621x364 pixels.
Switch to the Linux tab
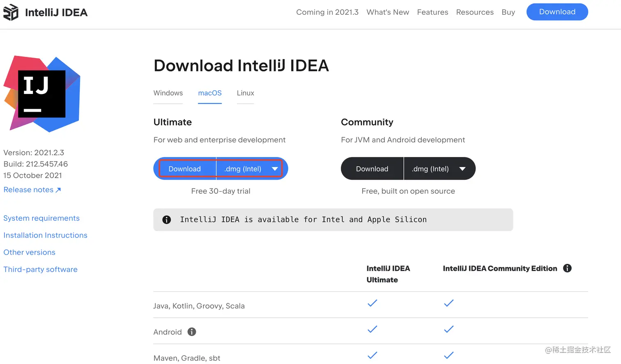pyautogui.click(x=246, y=93)
